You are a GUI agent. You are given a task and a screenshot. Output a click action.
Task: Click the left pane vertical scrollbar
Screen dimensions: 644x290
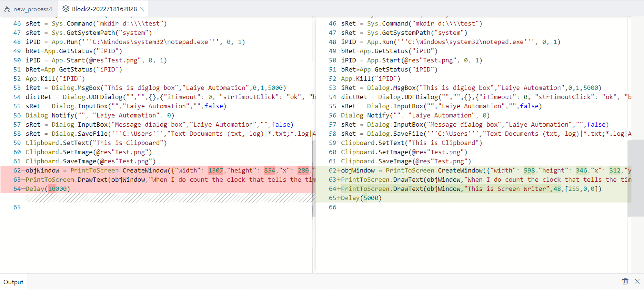point(314,178)
